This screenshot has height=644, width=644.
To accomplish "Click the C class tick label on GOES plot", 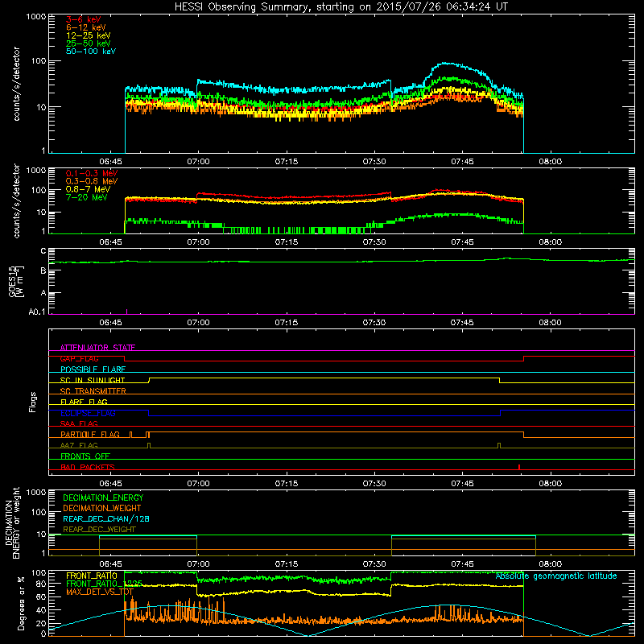I will point(43,251).
